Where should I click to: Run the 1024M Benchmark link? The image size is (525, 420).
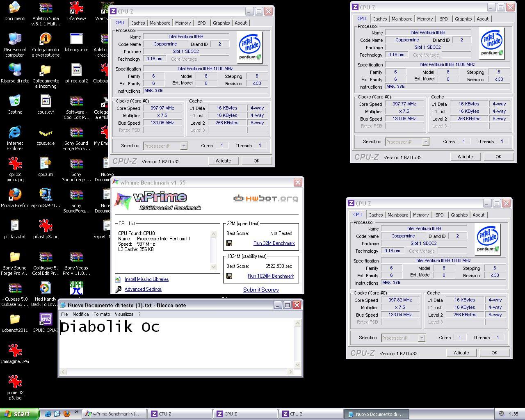click(271, 276)
